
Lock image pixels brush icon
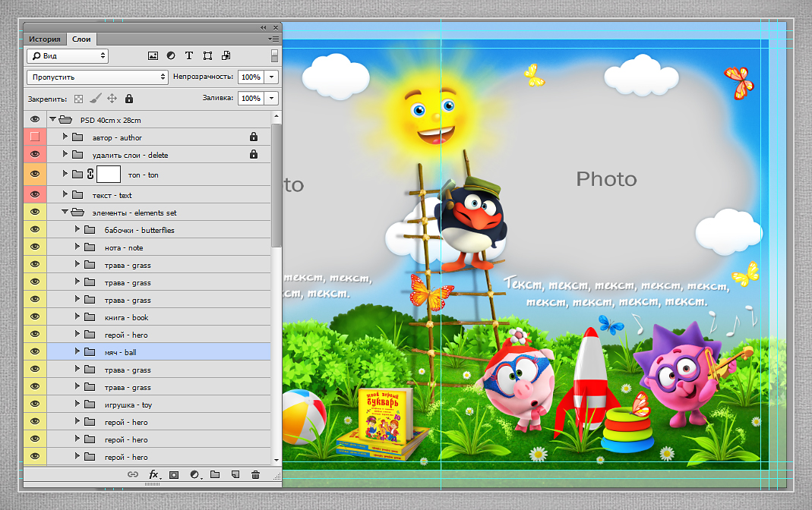point(95,98)
